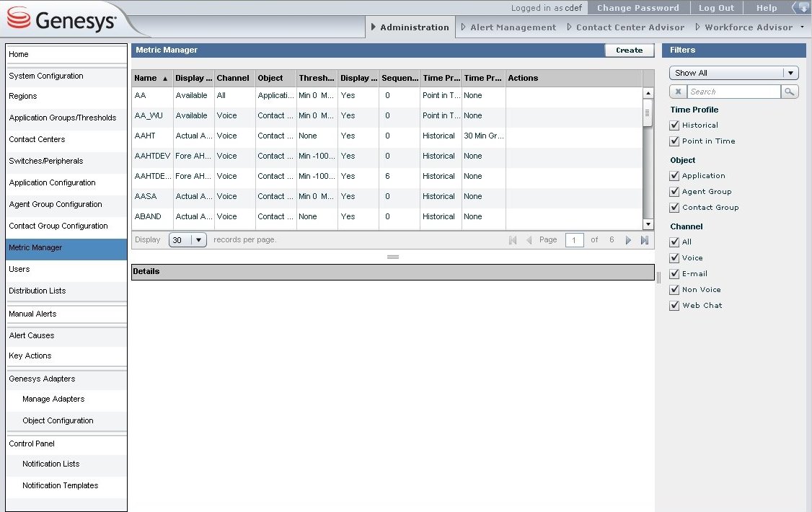Toggle the All channel checkbox
This screenshot has height=512, width=812.
click(674, 242)
